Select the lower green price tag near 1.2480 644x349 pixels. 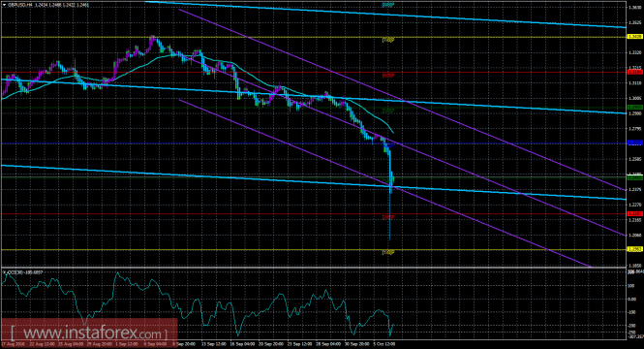click(634, 178)
